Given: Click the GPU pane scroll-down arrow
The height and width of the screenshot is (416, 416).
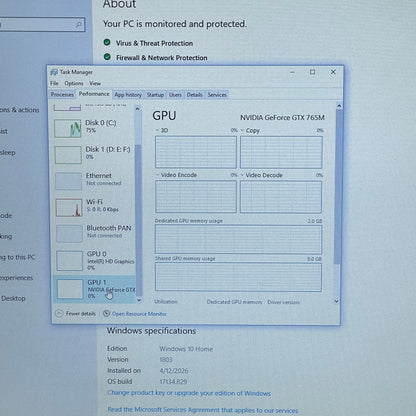Looking at the screenshot, I should pos(336,301).
